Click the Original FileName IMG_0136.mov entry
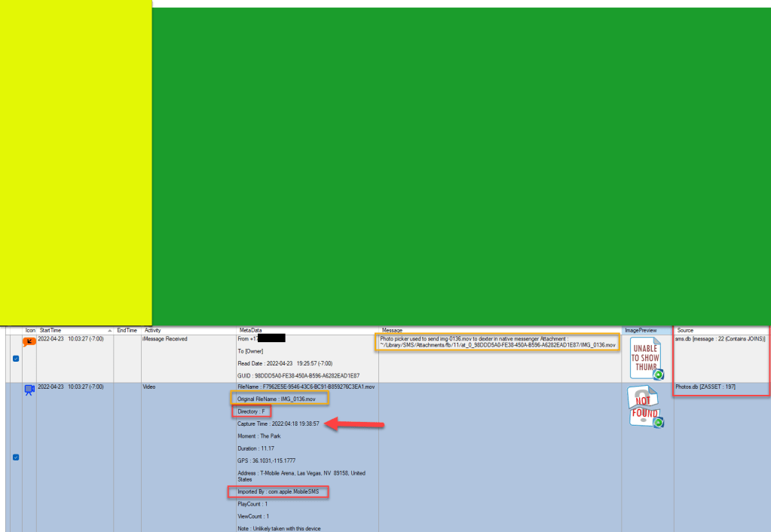 click(x=282, y=398)
